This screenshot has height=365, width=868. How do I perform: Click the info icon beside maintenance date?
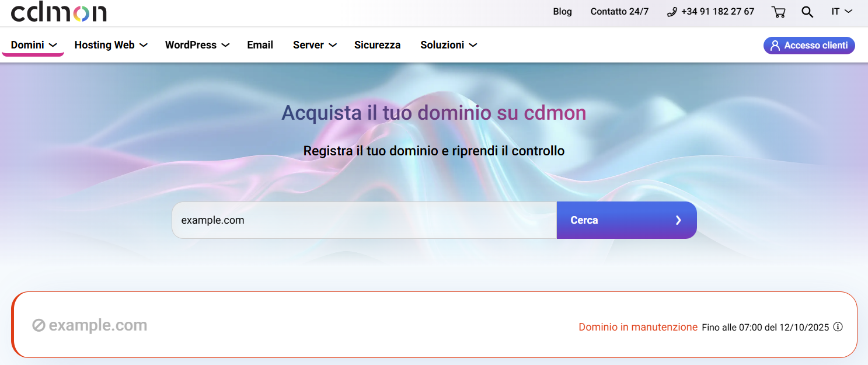point(838,327)
